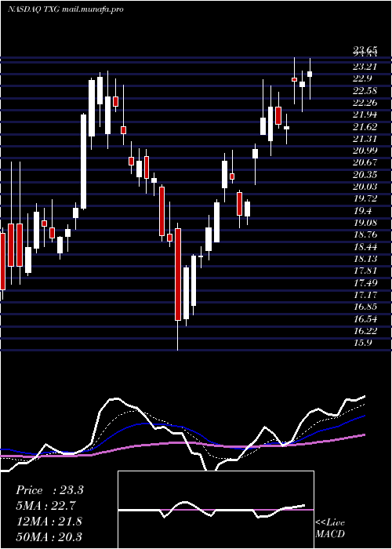Click the 22.58 price axis label
Viewport: 392px width, 549px height.
tap(365, 91)
